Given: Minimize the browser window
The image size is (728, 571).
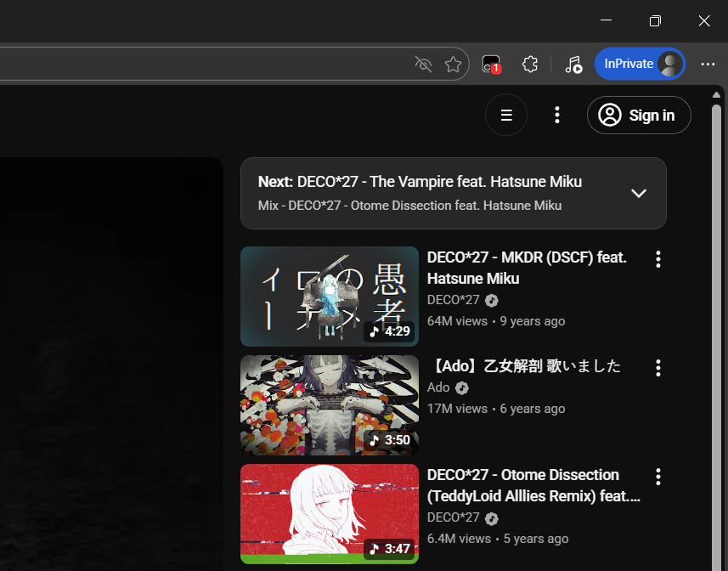Looking at the screenshot, I should click(x=606, y=20).
